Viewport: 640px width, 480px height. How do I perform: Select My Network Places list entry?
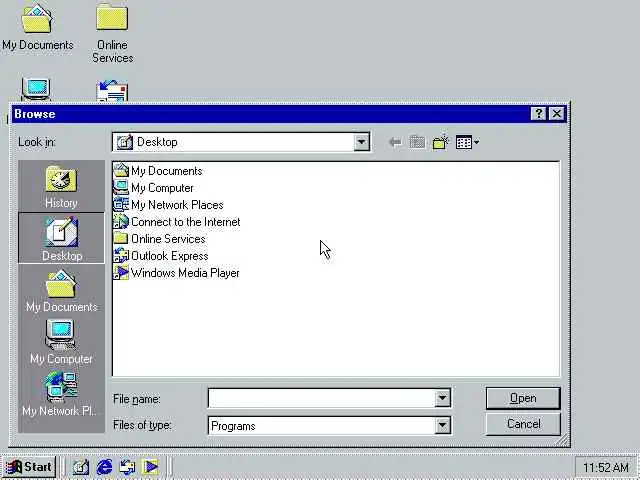coord(169,204)
